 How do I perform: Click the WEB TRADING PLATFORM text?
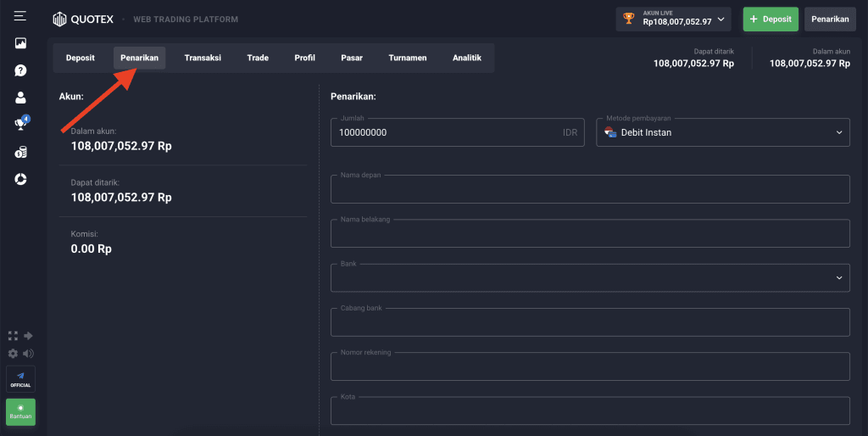186,20
